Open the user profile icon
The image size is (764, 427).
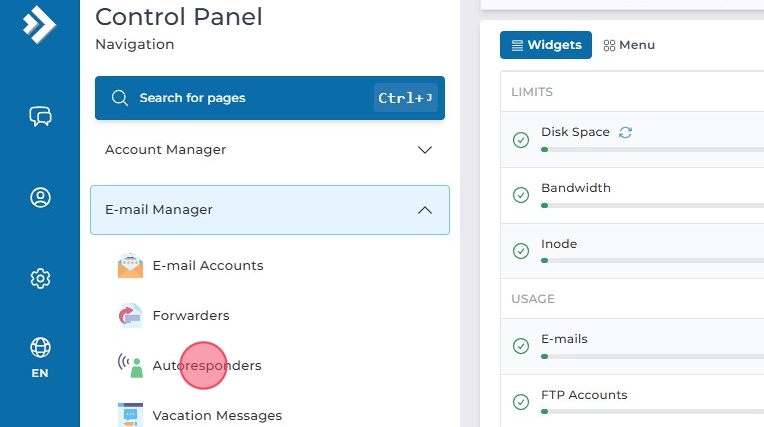tap(40, 197)
